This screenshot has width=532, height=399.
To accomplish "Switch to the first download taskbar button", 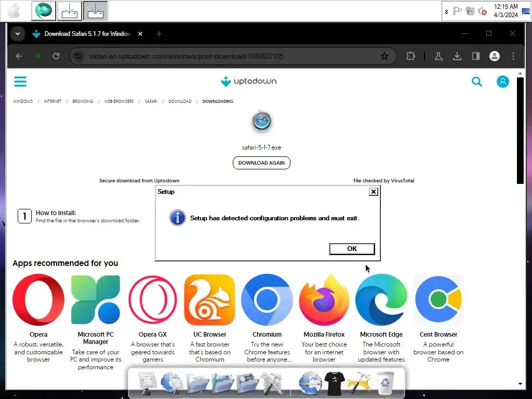I will coord(70,10).
